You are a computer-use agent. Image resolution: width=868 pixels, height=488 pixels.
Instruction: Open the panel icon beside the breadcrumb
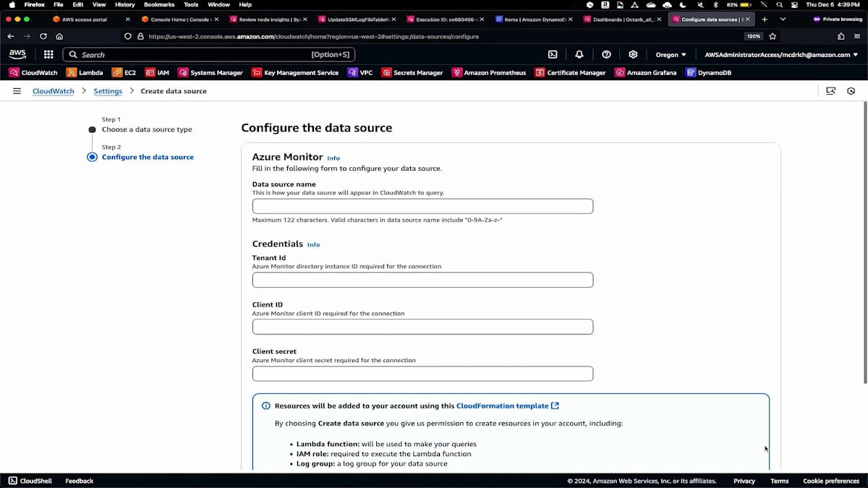coord(830,91)
